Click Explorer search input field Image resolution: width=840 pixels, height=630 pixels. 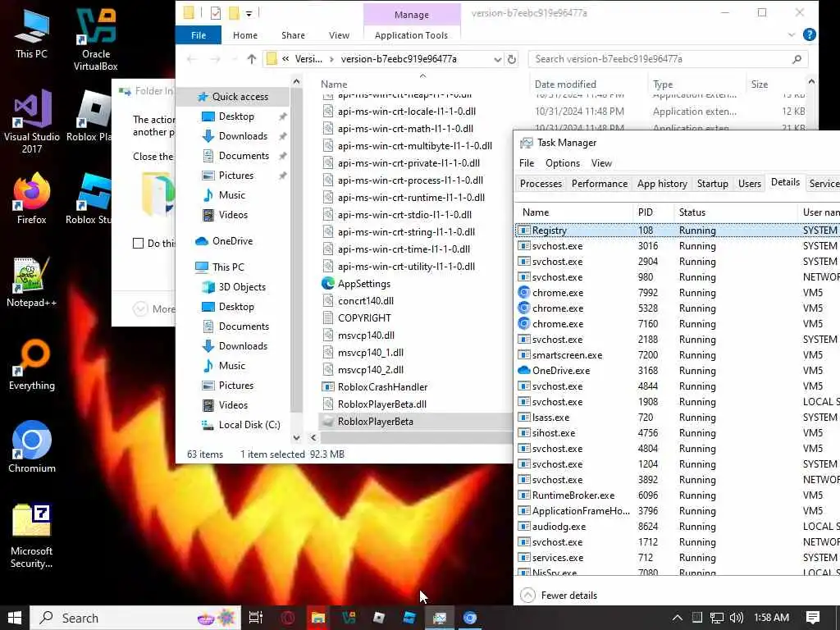(659, 59)
